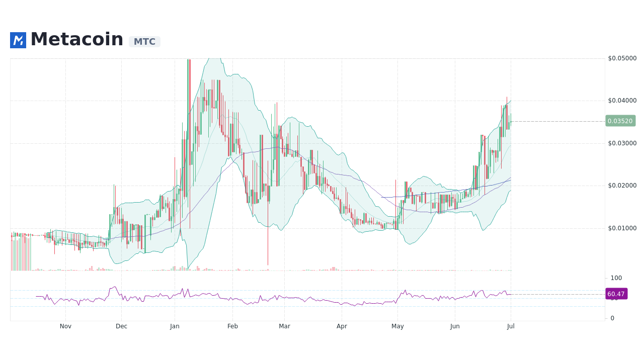Toggle the RSI indicator panel
Screen dimensions: 644x362
(302, 297)
